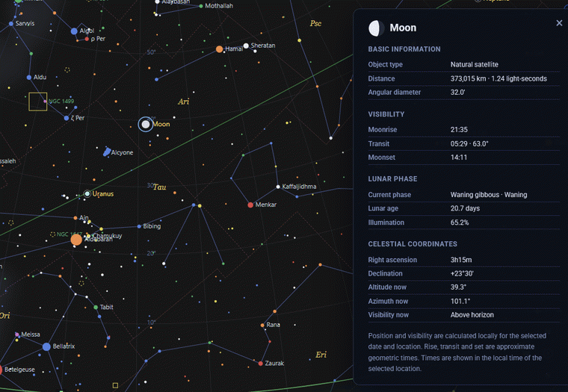Click the Chamukuy star label
Viewport: 568px width, 392px height.
[x=108, y=236]
